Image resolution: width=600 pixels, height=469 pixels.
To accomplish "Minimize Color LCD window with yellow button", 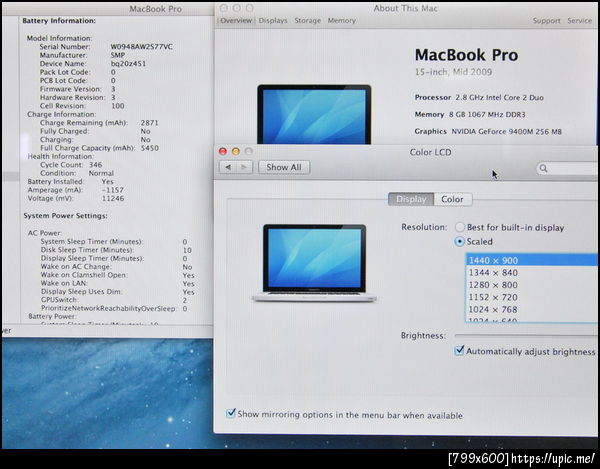I will click(x=236, y=151).
